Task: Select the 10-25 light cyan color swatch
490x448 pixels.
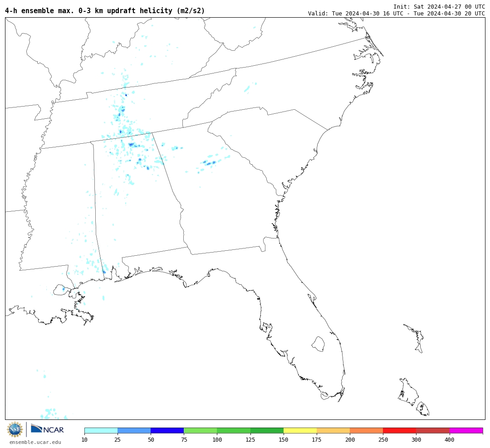Action: coord(101,430)
